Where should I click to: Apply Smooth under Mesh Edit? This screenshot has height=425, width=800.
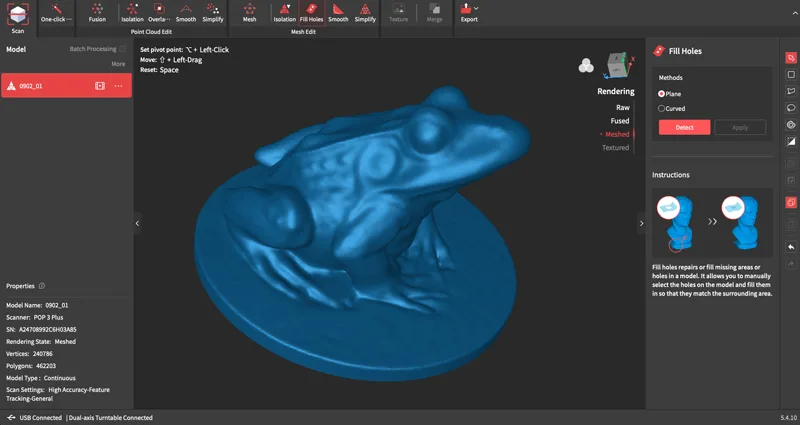[x=338, y=13]
